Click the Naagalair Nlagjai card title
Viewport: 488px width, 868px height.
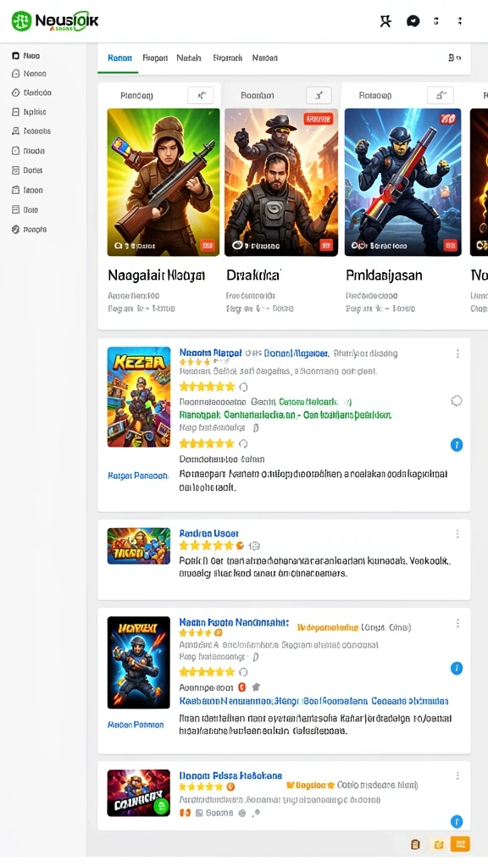pyautogui.click(x=156, y=275)
